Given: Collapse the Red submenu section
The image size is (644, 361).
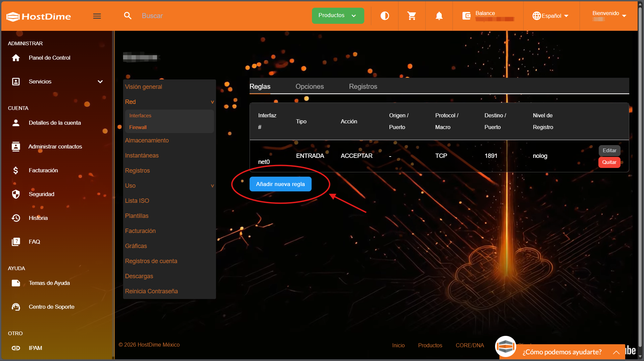Looking at the screenshot, I should (x=212, y=102).
